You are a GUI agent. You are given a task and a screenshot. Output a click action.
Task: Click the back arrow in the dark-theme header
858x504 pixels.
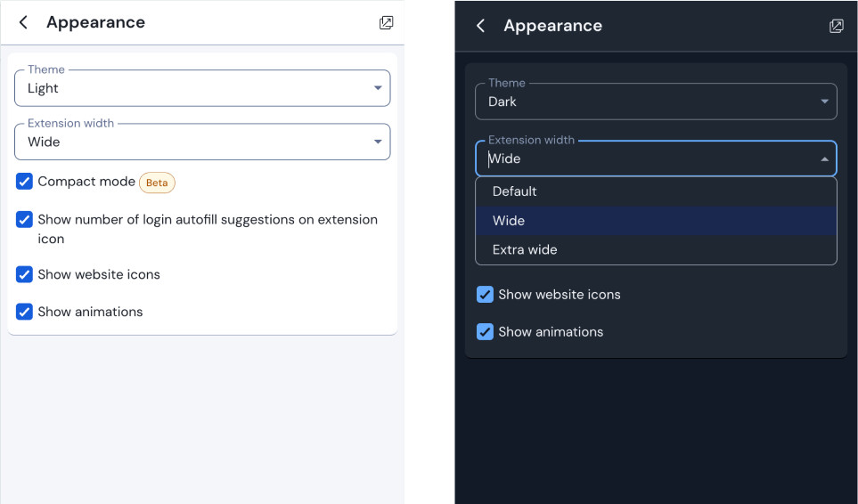pyautogui.click(x=480, y=26)
